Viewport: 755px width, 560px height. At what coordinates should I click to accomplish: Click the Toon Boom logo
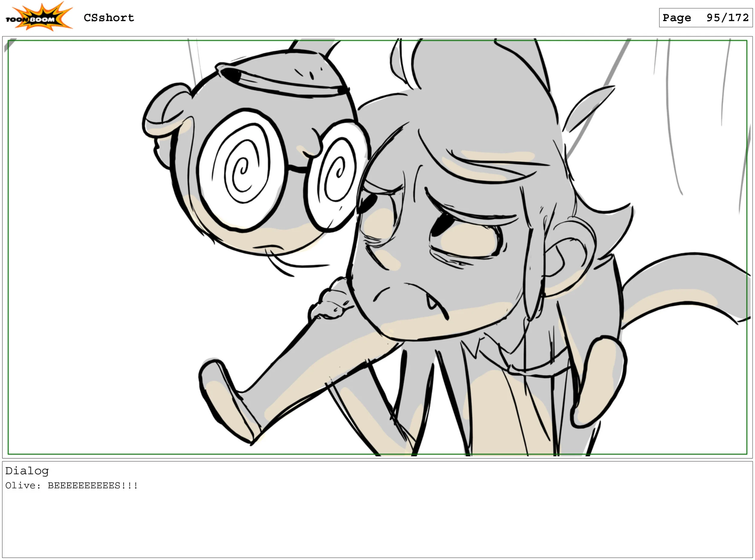point(39,17)
